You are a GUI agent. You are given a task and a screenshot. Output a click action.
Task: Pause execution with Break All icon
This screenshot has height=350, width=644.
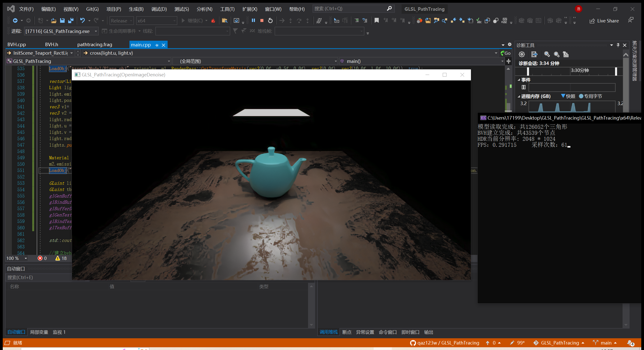pos(253,20)
